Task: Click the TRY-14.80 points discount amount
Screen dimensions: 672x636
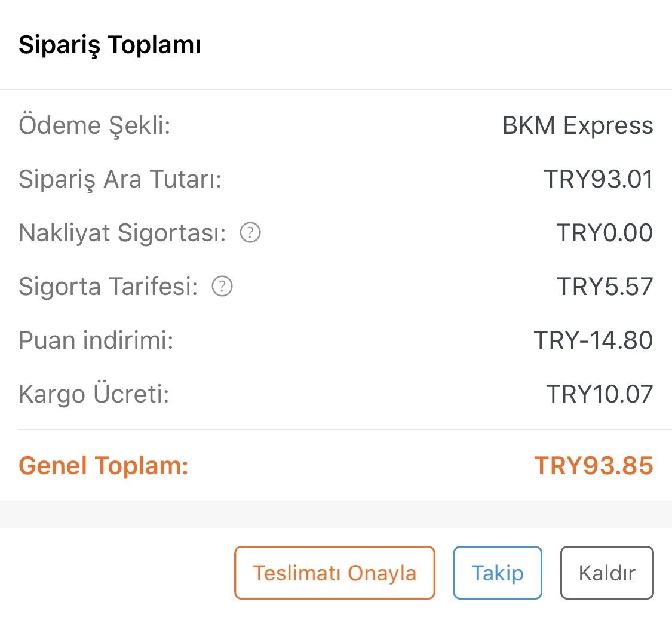Action: click(594, 340)
